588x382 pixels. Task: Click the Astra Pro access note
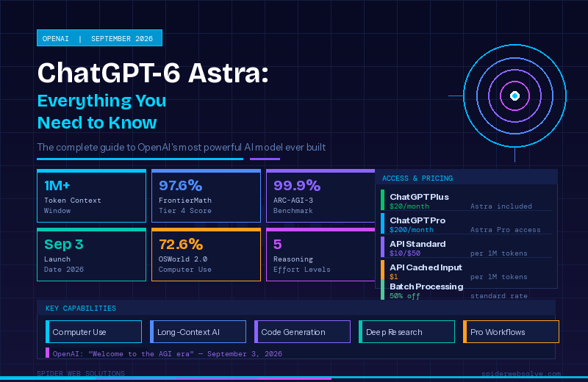click(x=506, y=230)
